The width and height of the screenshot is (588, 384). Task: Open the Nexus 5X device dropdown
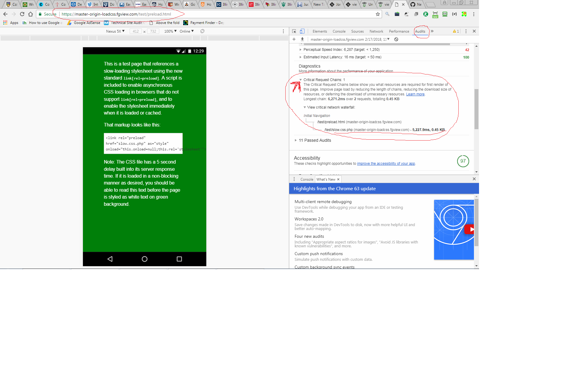pos(115,31)
